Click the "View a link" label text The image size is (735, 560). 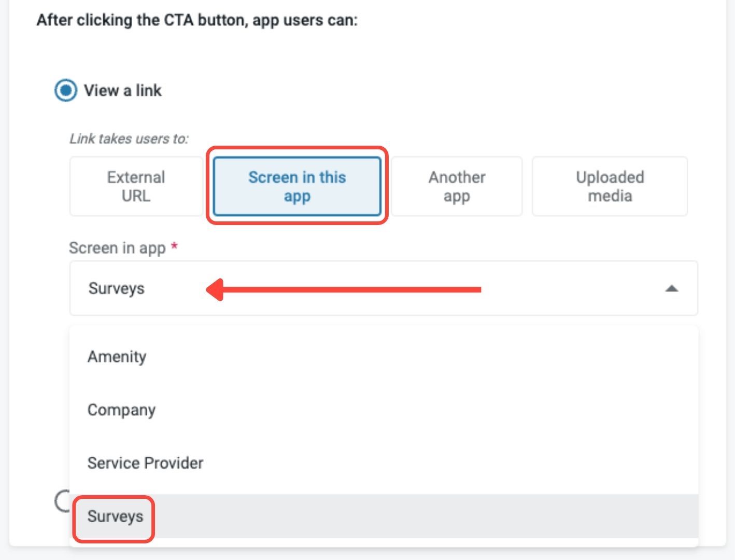pos(123,90)
